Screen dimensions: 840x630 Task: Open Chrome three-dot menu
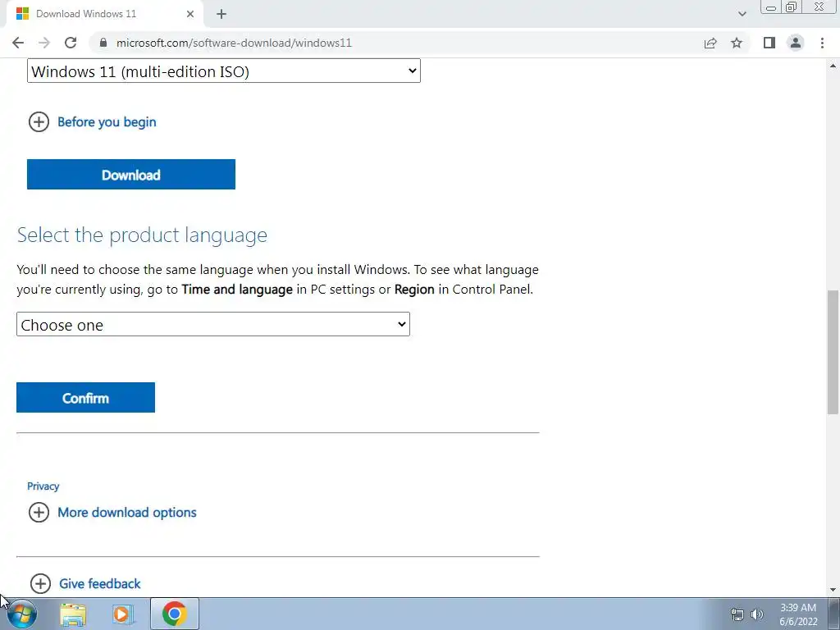click(x=822, y=43)
